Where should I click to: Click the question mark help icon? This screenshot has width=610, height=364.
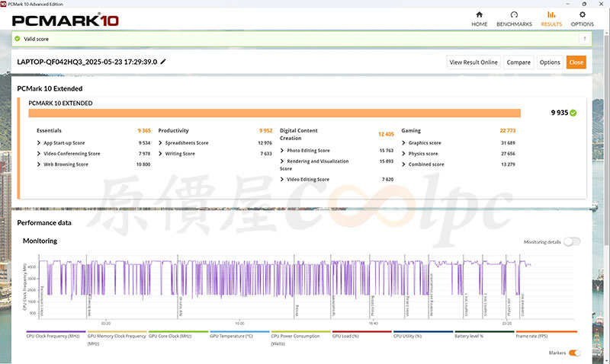click(584, 39)
